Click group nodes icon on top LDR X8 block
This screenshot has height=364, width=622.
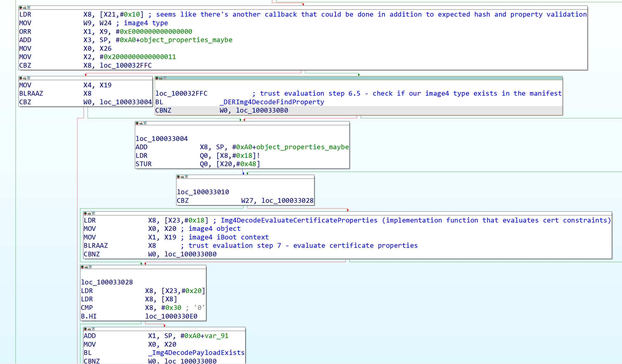pyautogui.click(x=29, y=8)
